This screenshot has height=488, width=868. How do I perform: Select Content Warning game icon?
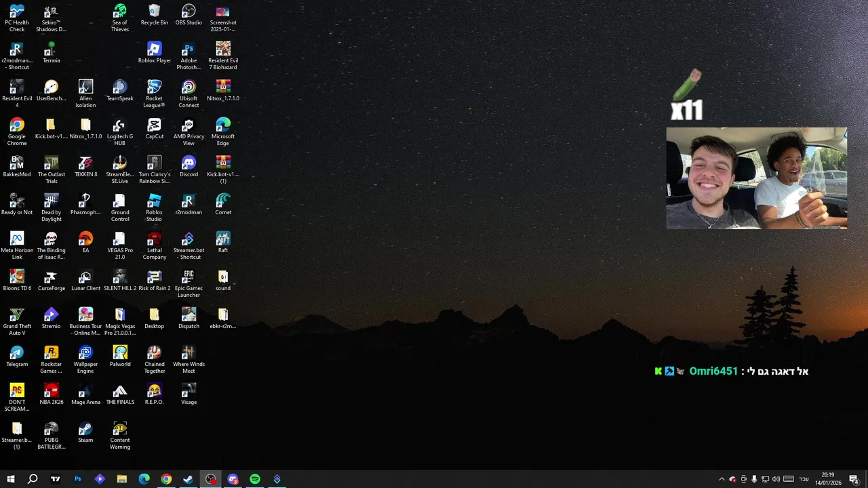[x=120, y=436]
